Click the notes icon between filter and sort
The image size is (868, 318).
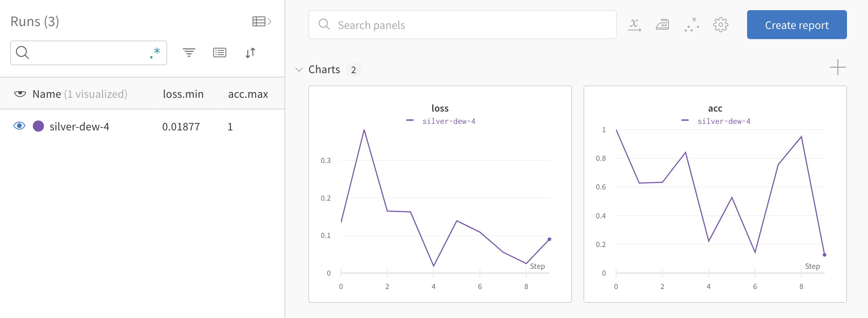pos(219,53)
